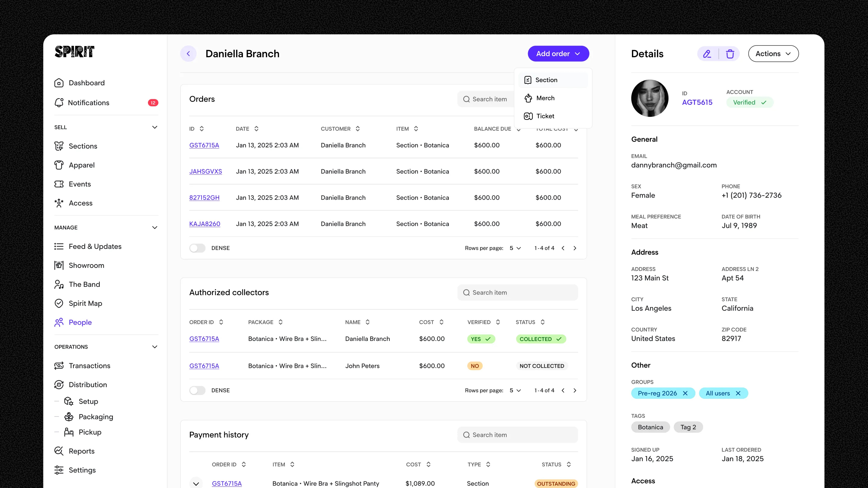Open Reports from the sidebar

[81, 451]
